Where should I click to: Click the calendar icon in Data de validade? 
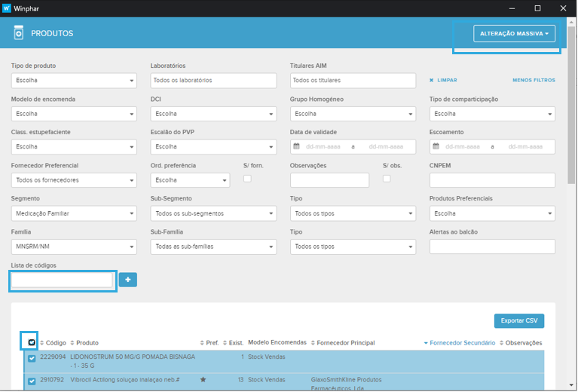coord(296,146)
